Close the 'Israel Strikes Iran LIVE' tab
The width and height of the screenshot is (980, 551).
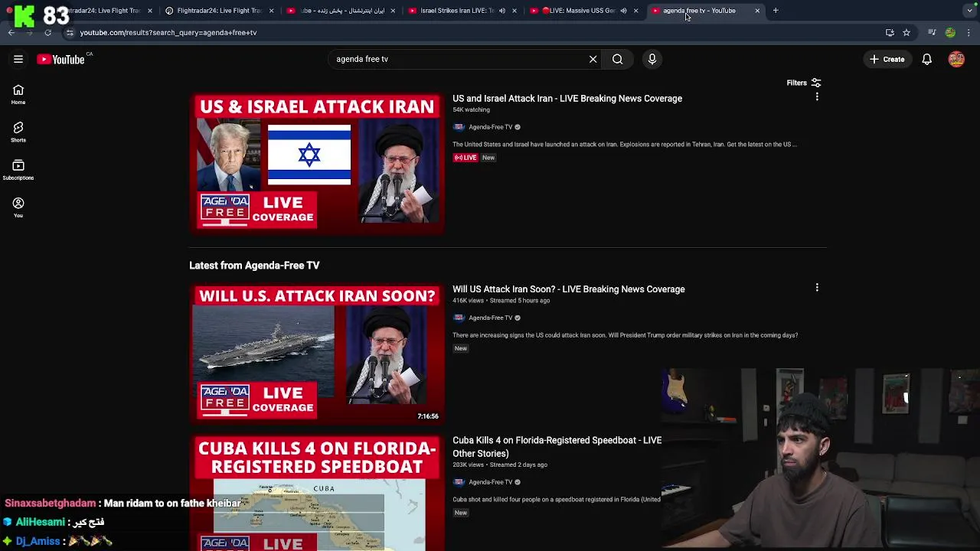point(514,11)
